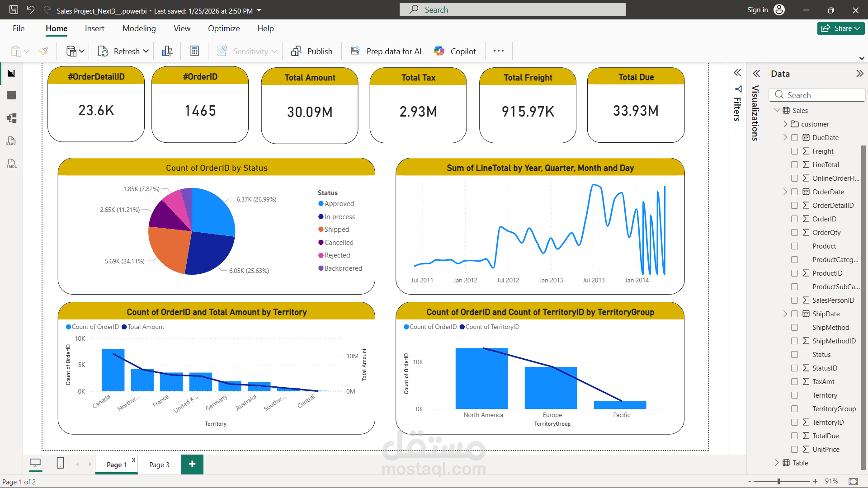This screenshot has height=488, width=868.
Task: Open the DAX query view
Action: point(11,141)
